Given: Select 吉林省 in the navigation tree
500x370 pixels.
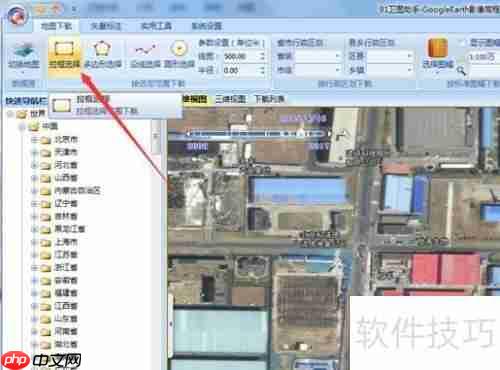Looking at the screenshot, I should tap(66, 216).
